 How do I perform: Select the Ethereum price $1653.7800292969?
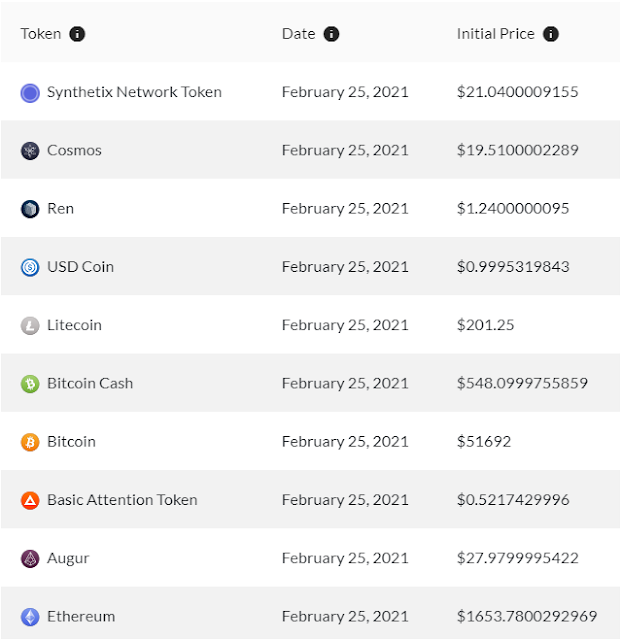pos(526,616)
